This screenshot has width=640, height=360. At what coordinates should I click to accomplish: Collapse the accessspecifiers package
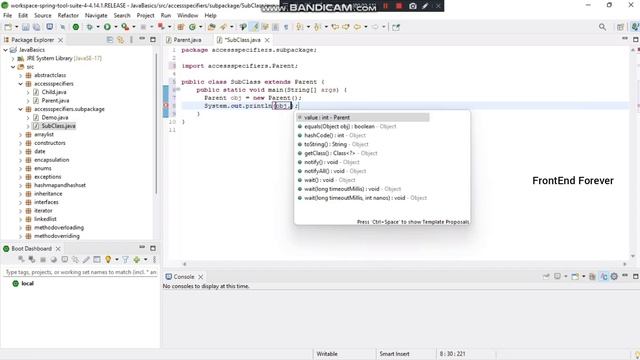tap(20, 84)
